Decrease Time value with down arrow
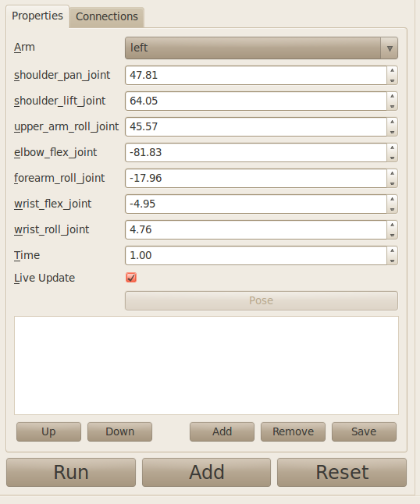Image resolution: width=420 pixels, height=504 pixels. [x=392, y=261]
